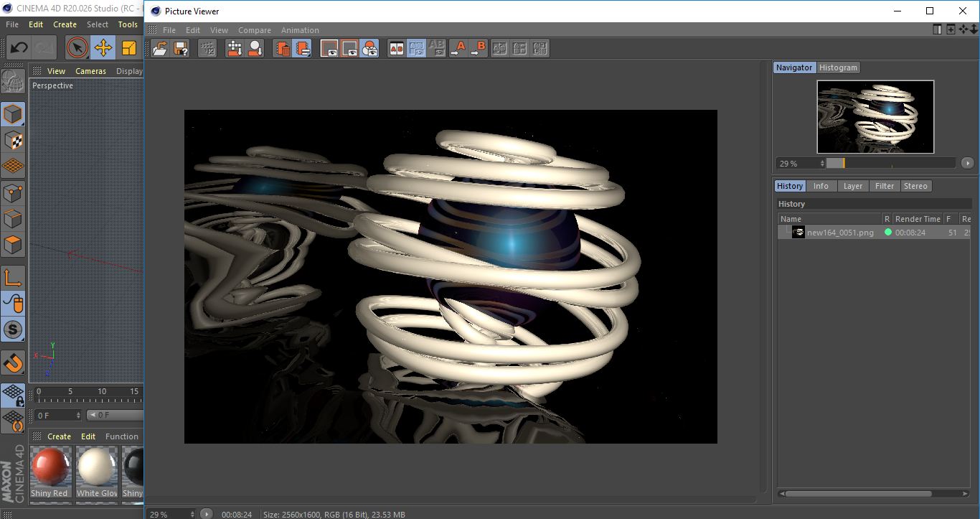Select the History tab
Image resolution: width=980 pixels, height=519 pixels.
click(790, 186)
